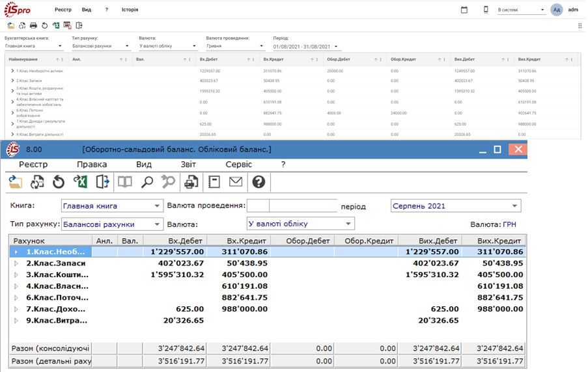Screen dimensions: 588x372
Task: Open the calendar icon in top bar
Action: (464, 10)
